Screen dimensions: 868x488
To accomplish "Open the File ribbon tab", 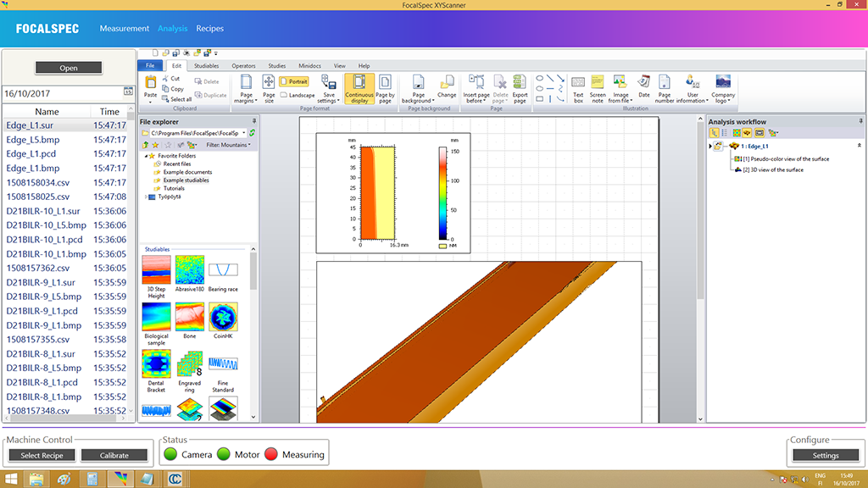I will (x=150, y=65).
